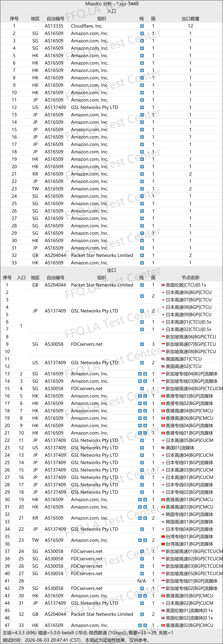Screen dimensions: 223x644
Task: Click node name '新加坡高速01|BGP|CTCUCM'
Action: 194,551
